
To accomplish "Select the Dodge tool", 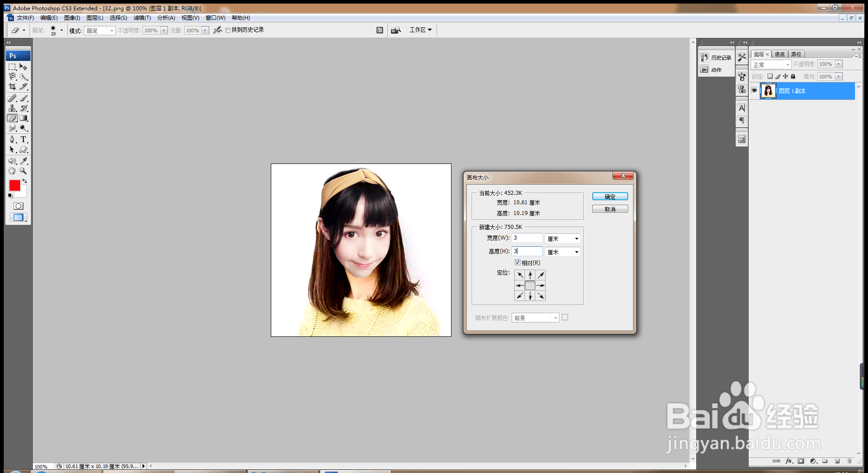I will [x=24, y=128].
